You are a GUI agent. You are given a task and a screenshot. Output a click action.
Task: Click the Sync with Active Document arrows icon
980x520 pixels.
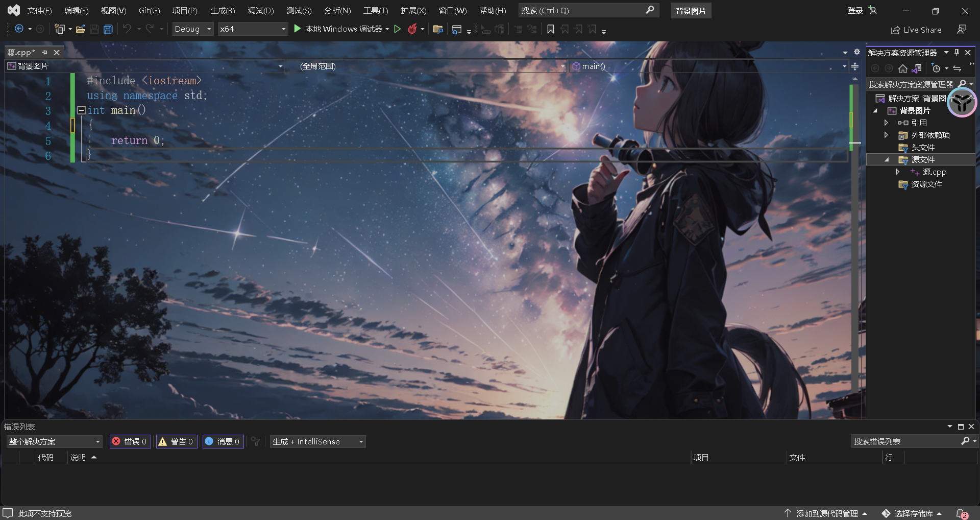coord(957,68)
